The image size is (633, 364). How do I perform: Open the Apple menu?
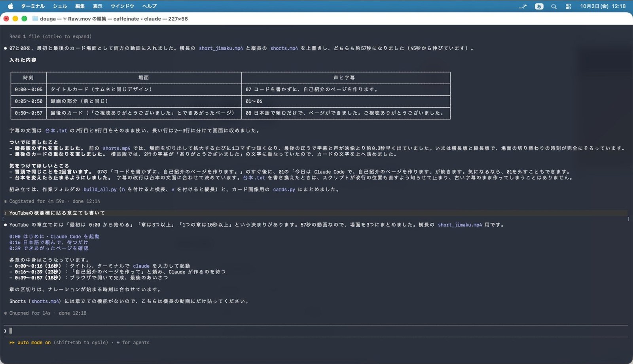[11, 6]
